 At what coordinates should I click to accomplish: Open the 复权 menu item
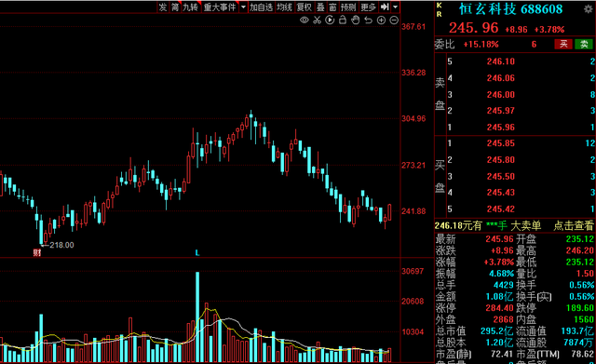305,7
